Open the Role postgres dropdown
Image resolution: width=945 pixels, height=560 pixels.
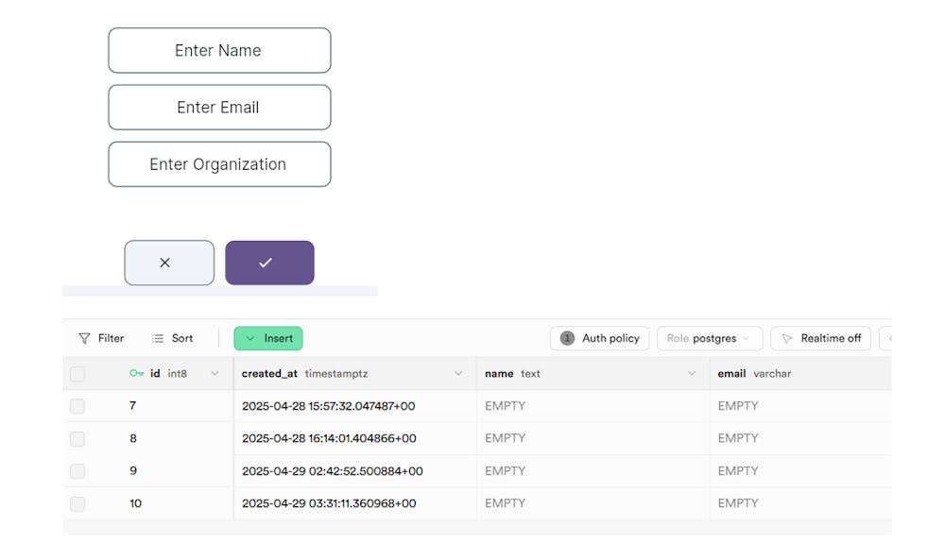(x=710, y=338)
